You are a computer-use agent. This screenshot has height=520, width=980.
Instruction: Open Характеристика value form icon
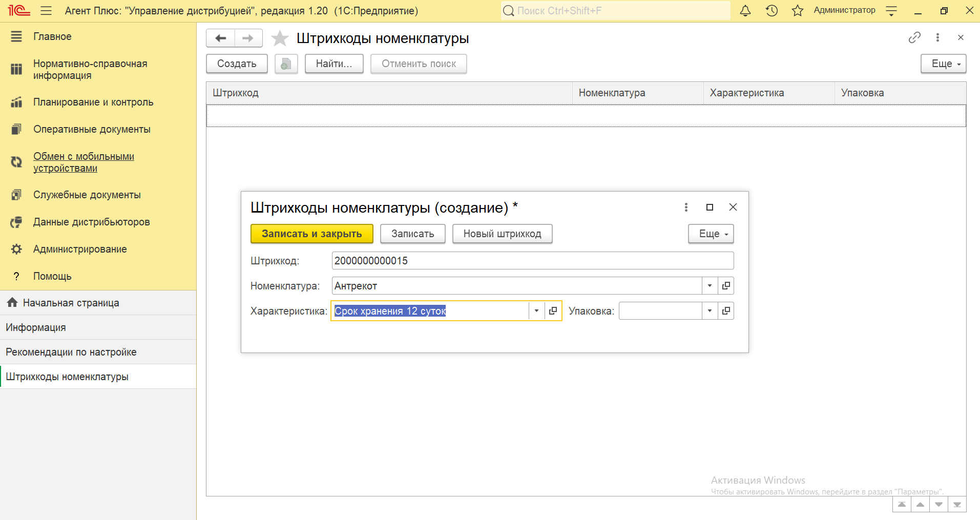(553, 311)
